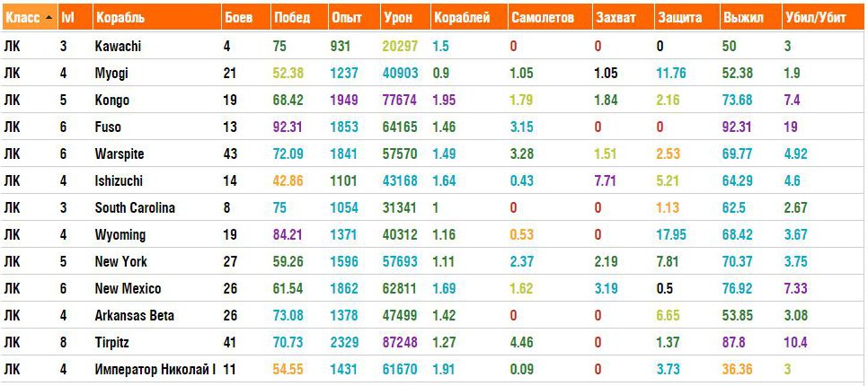Image resolution: width=868 pixels, height=386 pixels.
Task: Select the Император Николай I ship
Action: pyautogui.click(x=155, y=370)
